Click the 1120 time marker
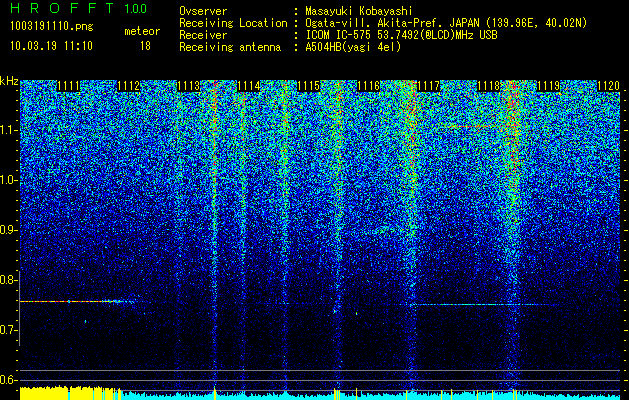 coord(609,86)
